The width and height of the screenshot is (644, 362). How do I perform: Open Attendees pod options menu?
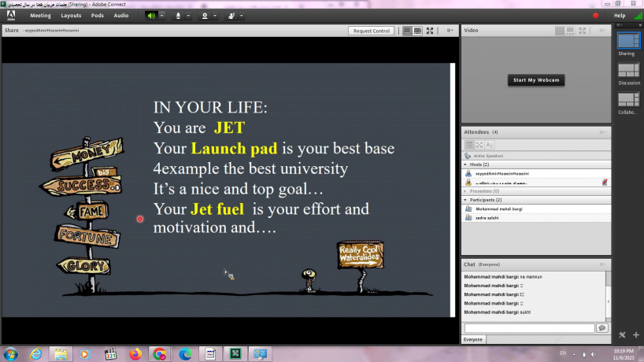click(x=602, y=132)
